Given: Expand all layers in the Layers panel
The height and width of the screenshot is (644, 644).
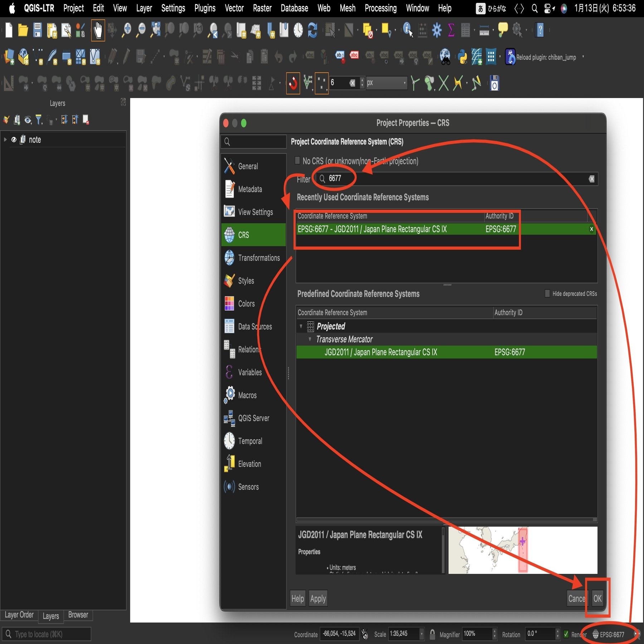Looking at the screenshot, I should click(x=64, y=119).
